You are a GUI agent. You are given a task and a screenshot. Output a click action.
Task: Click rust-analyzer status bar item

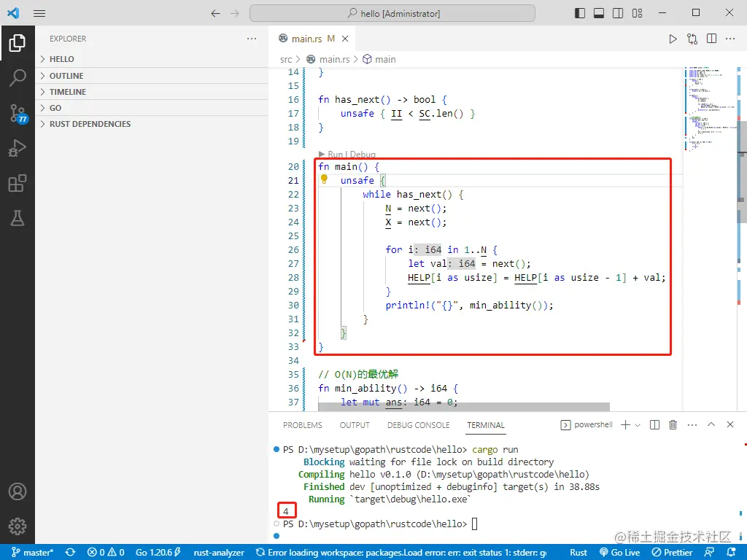click(219, 553)
